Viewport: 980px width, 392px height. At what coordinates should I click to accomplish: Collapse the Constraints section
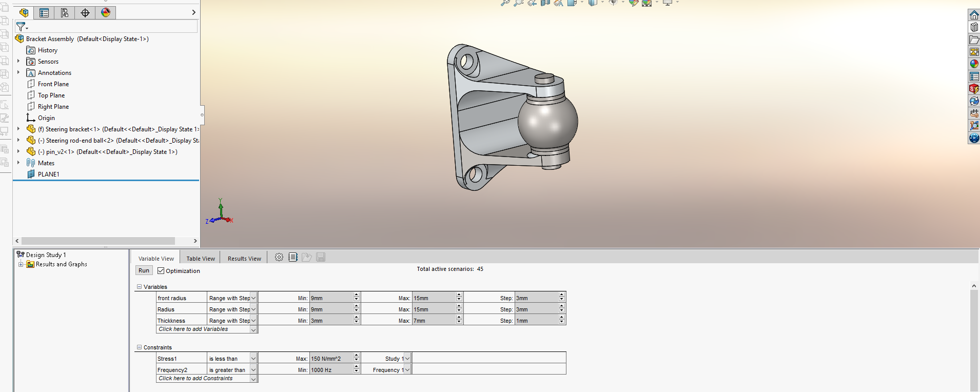click(x=139, y=347)
